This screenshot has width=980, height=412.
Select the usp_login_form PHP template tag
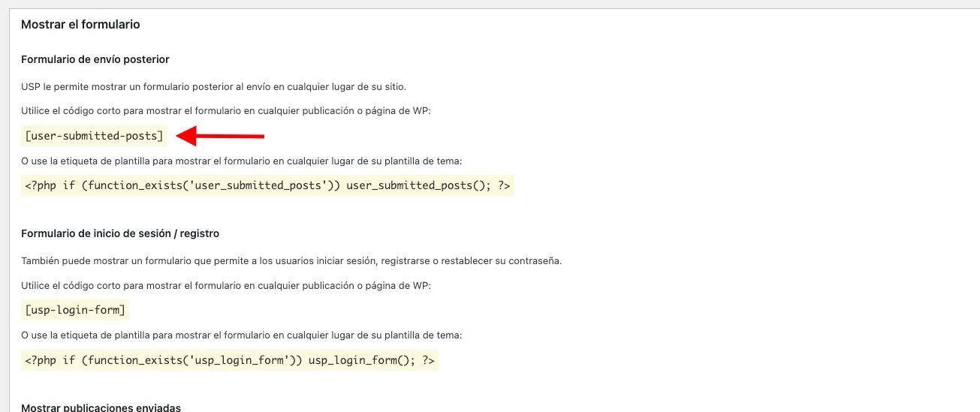tap(230, 360)
